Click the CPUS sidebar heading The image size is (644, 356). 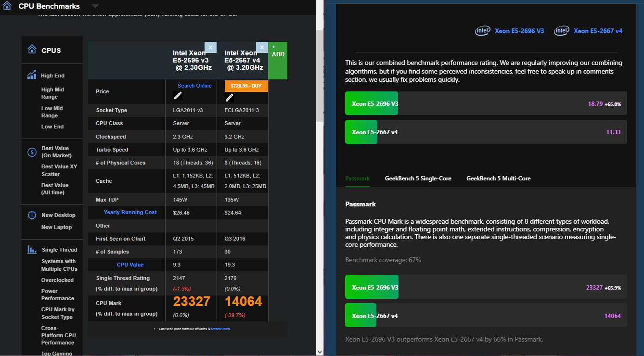click(51, 51)
